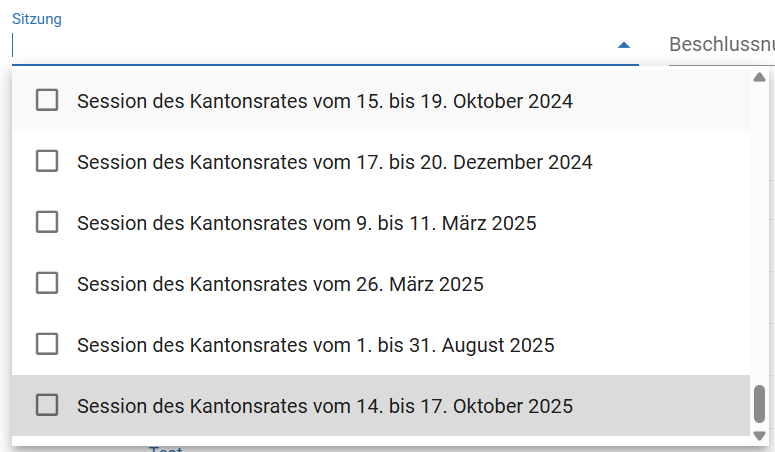Select option text ending 'Dezember 2024'
This screenshot has width=775, height=452.
pos(334,162)
